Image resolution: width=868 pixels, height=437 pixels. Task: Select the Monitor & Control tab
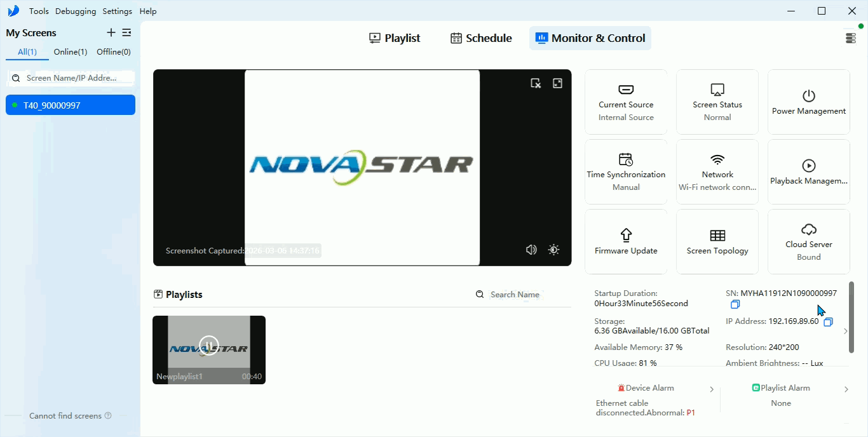(x=590, y=38)
